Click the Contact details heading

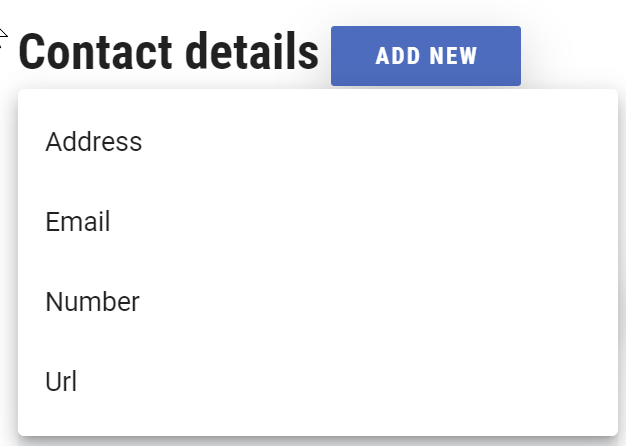pyautogui.click(x=168, y=53)
